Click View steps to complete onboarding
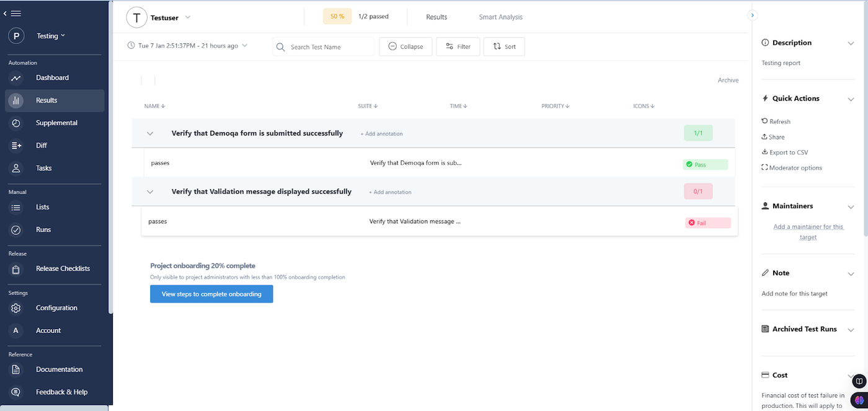The width and height of the screenshot is (868, 411). pyautogui.click(x=211, y=294)
